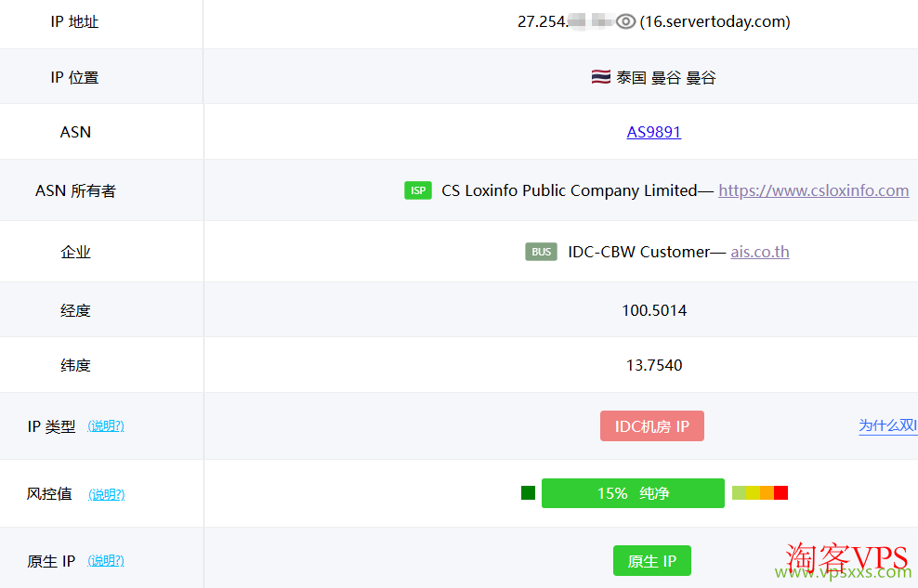Select the red segment of the risk scale

coord(780,493)
